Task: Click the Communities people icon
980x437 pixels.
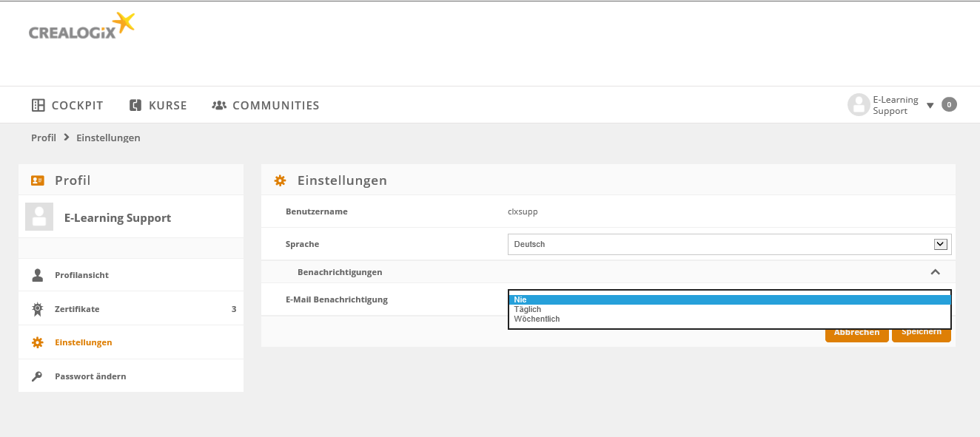Action: [219, 105]
